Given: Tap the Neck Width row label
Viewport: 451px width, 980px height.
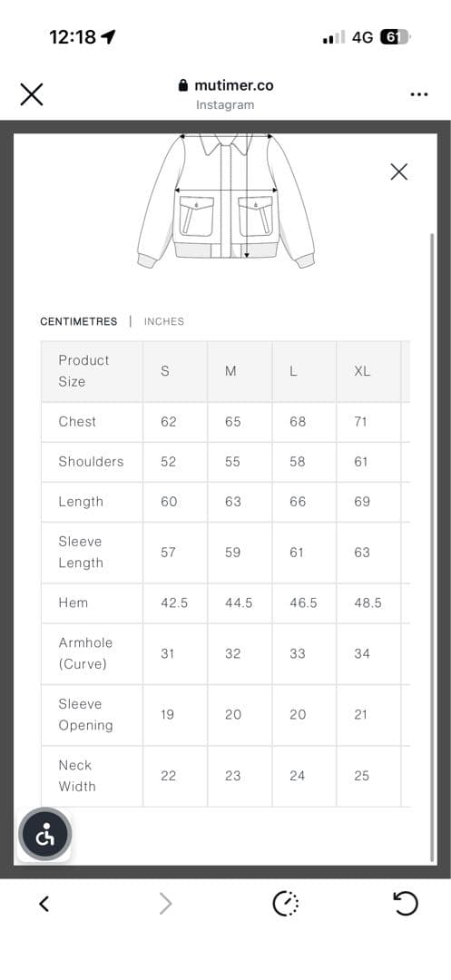Looking at the screenshot, I should [x=77, y=776].
